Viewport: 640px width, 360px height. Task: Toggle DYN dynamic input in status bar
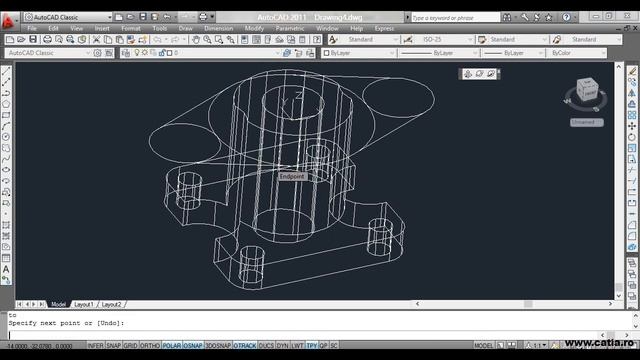click(x=282, y=345)
